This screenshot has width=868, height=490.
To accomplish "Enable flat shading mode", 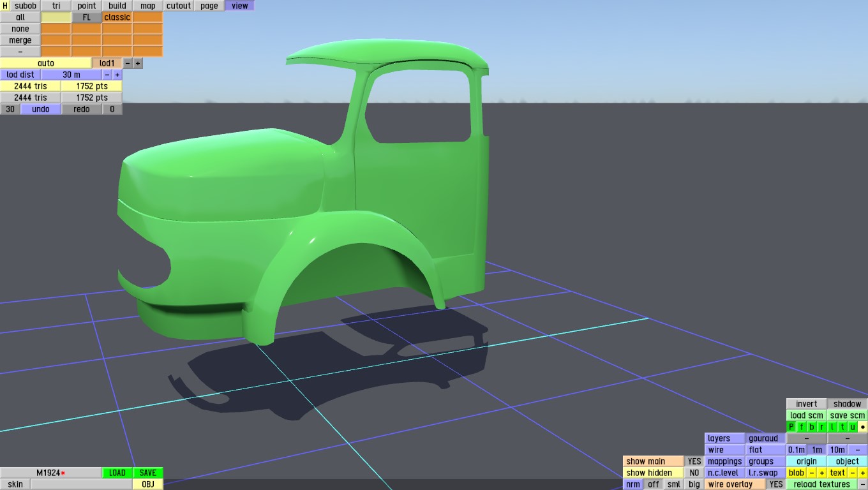I will pos(766,450).
